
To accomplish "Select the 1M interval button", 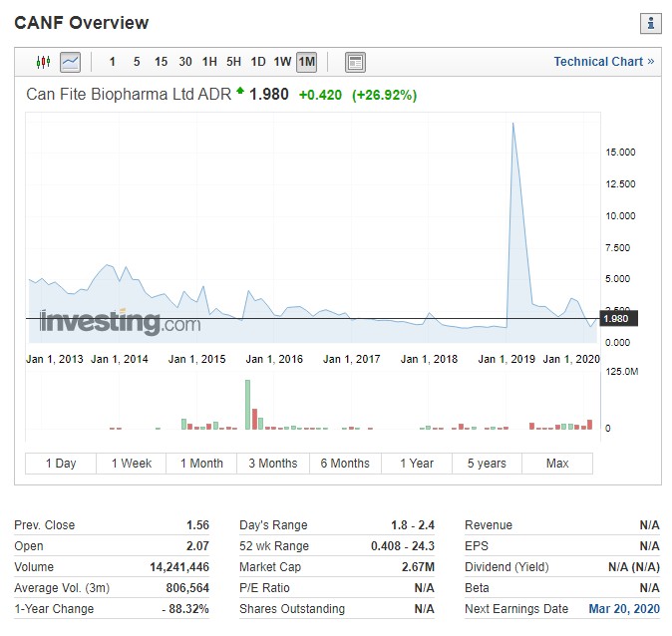I will coord(306,62).
